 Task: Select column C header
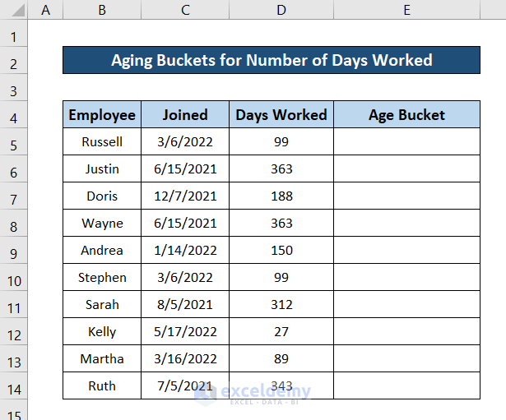click(185, 10)
